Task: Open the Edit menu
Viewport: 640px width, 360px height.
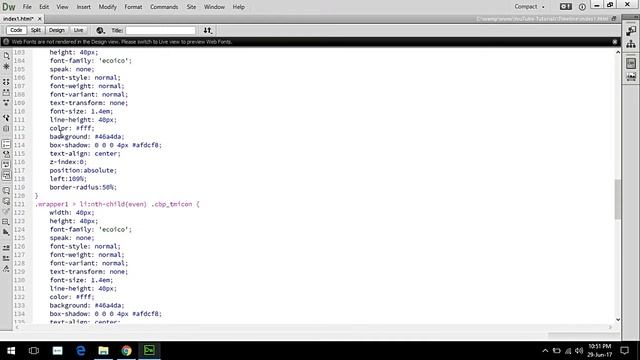Action: click(44, 7)
